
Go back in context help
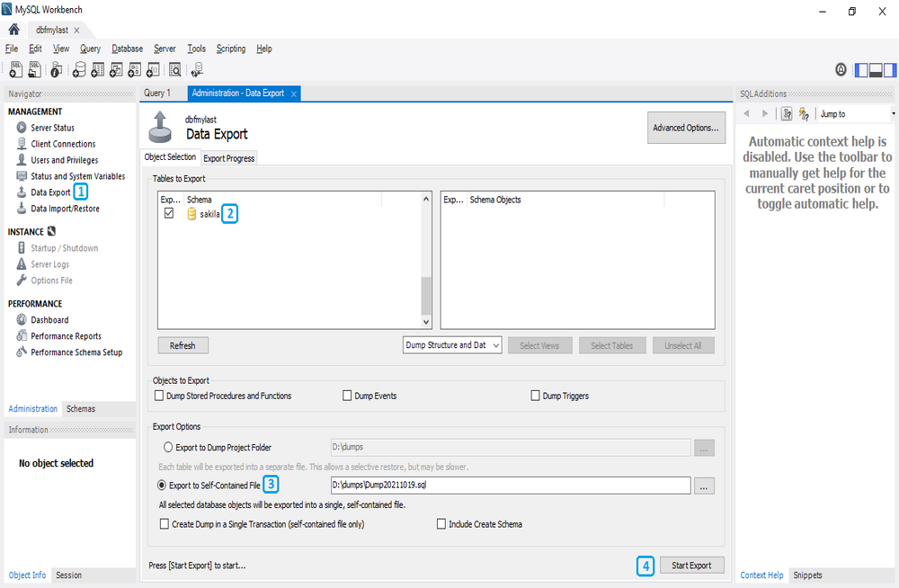pyautogui.click(x=746, y=113)
